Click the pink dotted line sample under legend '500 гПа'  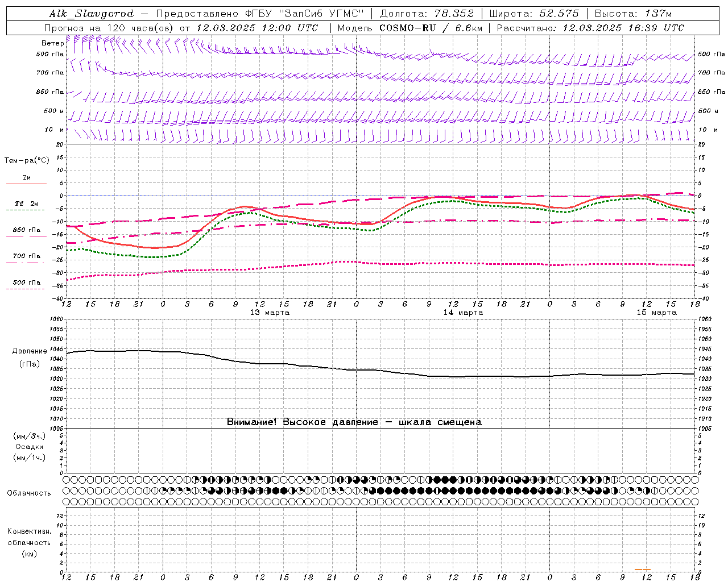[26, 289]
